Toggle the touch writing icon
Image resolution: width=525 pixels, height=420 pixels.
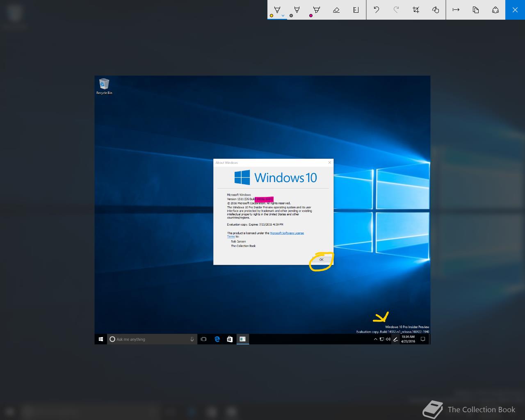436,10
